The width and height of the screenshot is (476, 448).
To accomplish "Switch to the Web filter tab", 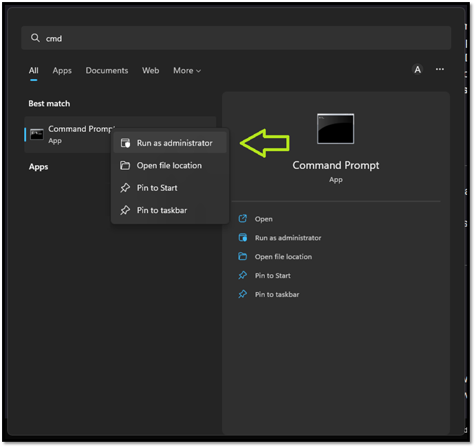I will 151,71.
